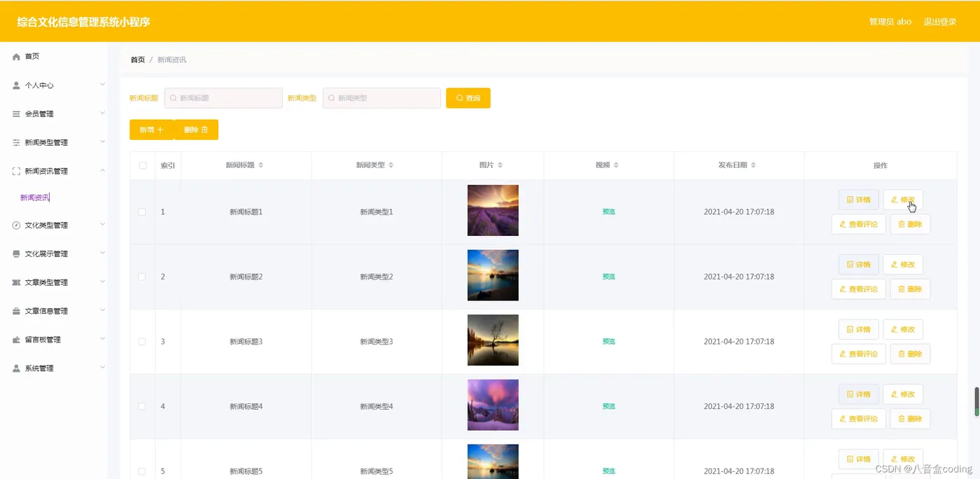980x479 pixels.
Task: Click 预览 video link for 新闻标题2
Action: tap(609, 277)
